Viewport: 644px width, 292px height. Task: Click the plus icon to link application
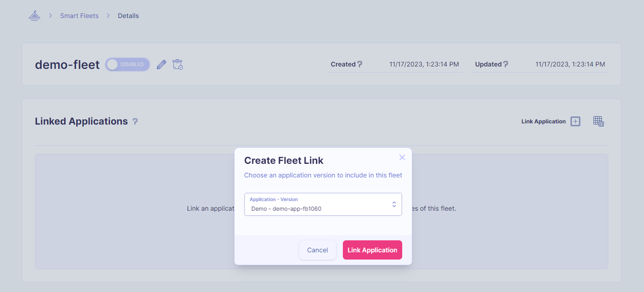pos(575,121)
